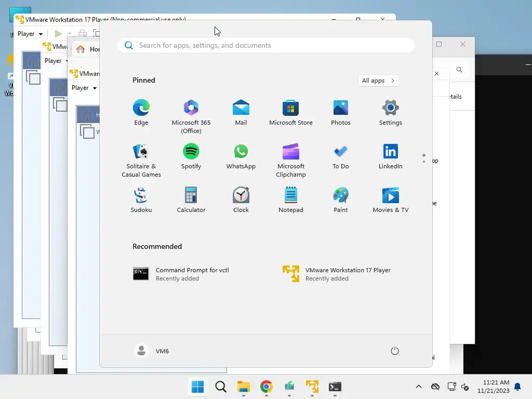Open Settings from pinned apps

[391, 113]
